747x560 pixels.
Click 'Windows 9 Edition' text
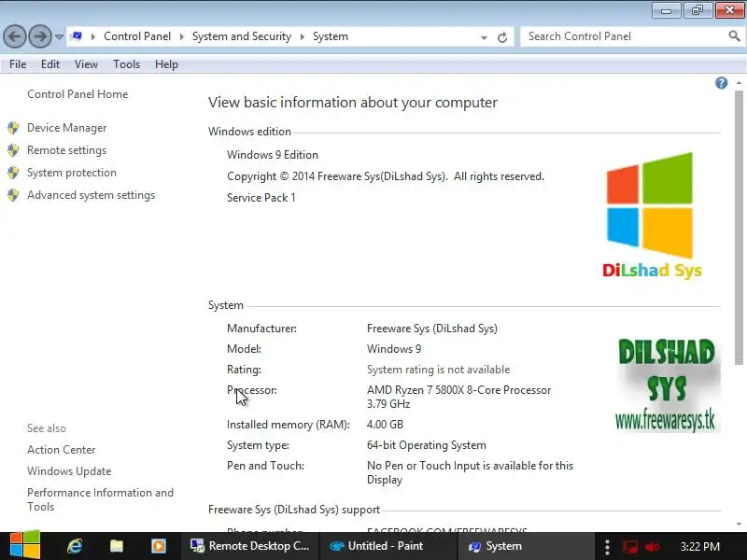[x=273, y=155]
